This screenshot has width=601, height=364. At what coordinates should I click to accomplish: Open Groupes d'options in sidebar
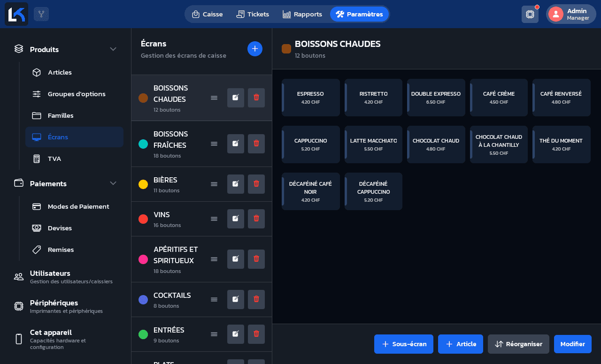click(x=75, y=94)
